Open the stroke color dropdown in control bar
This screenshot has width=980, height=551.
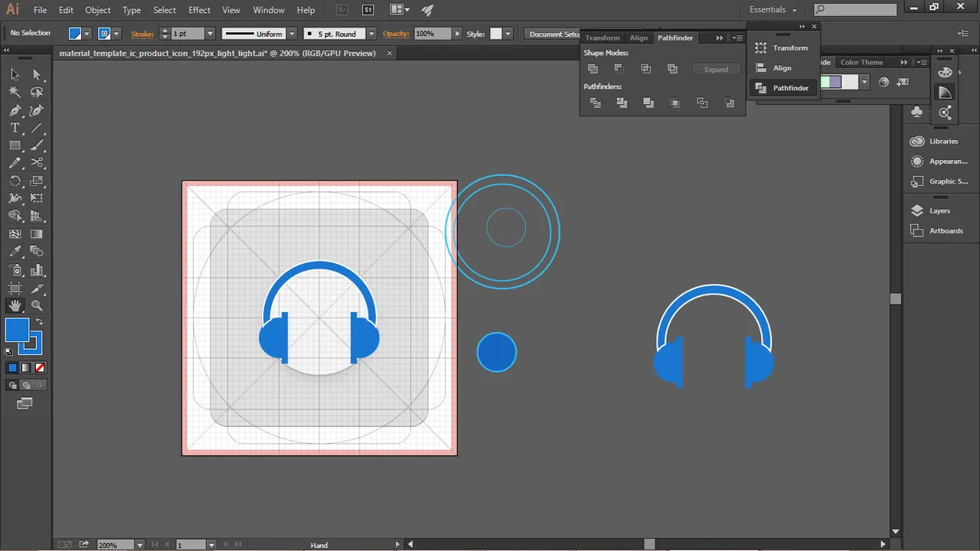coord(116,34)
